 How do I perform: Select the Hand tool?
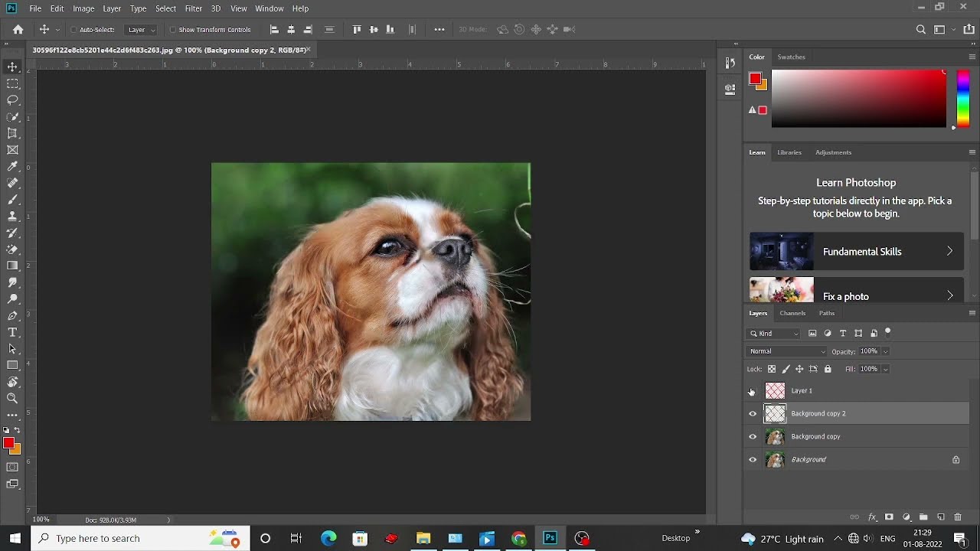12,382
